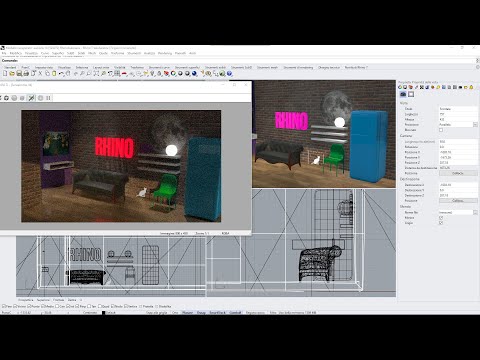Click the Paste clipboard icon

(54, 73)
